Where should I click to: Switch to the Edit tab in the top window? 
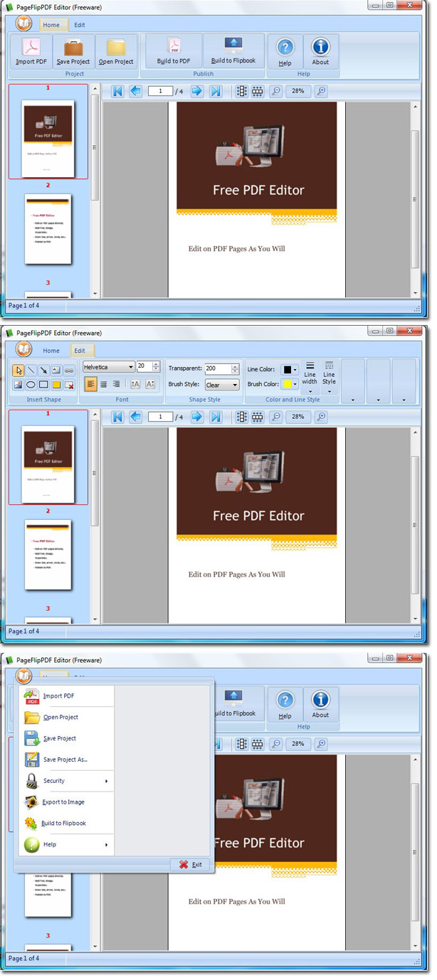(80, 25)
